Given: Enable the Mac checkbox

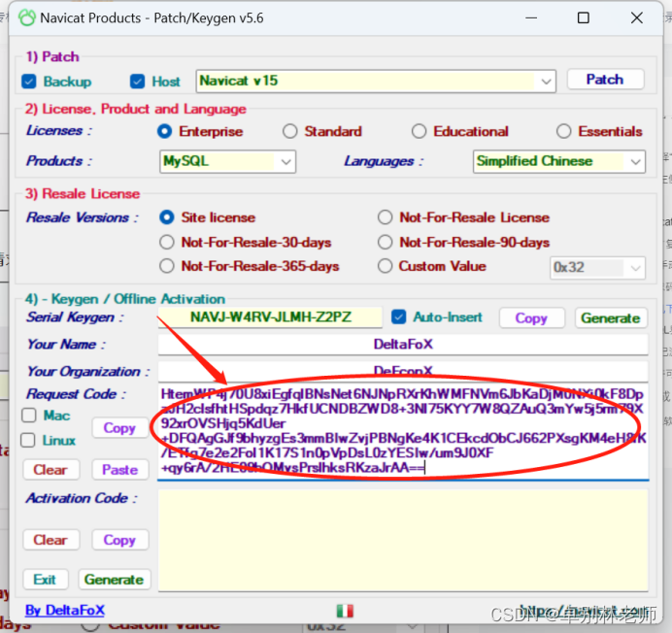Looking at the screenshot, I should pyautogui.click(x=29, y=416).
